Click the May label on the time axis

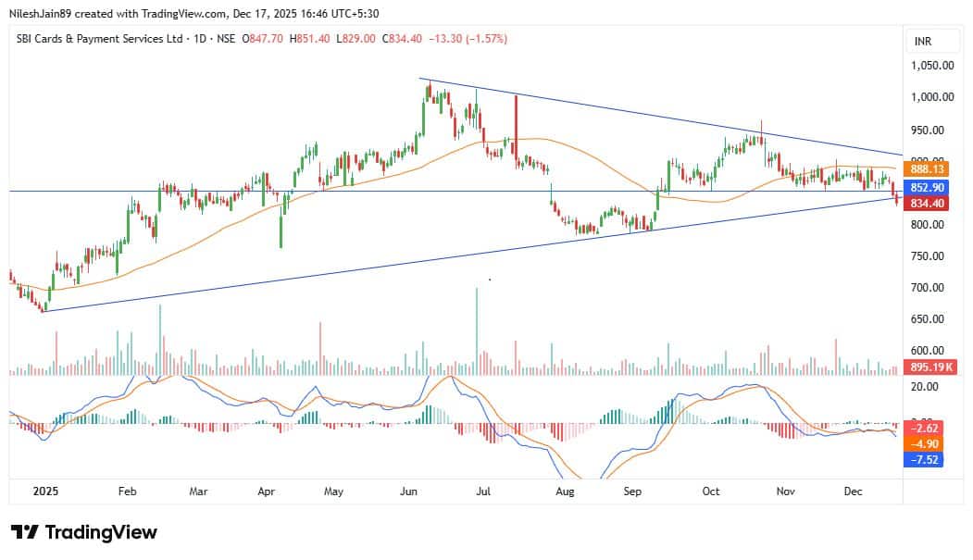333,492
